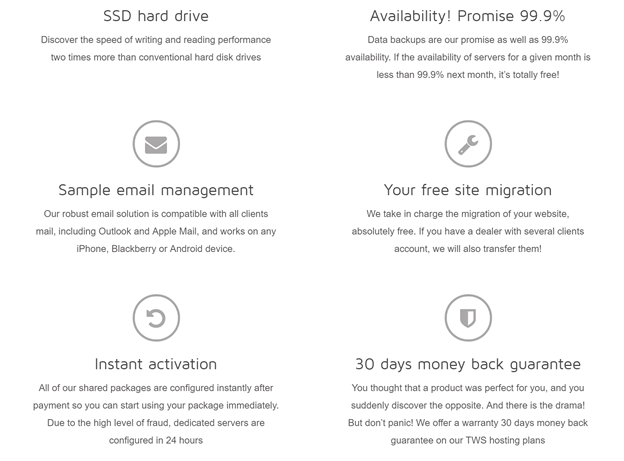624x461 pixels.
Task: Click the website migration description text
Action: pos(468,231)
